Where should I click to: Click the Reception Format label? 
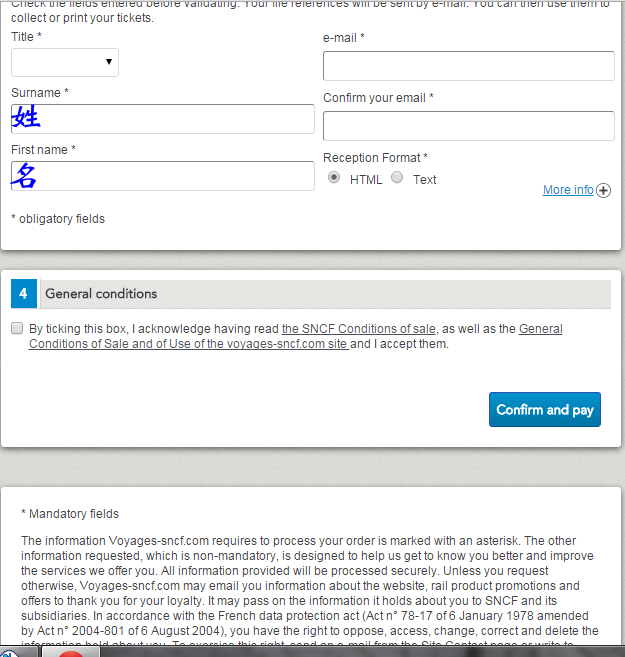click(x=375, y=158)
